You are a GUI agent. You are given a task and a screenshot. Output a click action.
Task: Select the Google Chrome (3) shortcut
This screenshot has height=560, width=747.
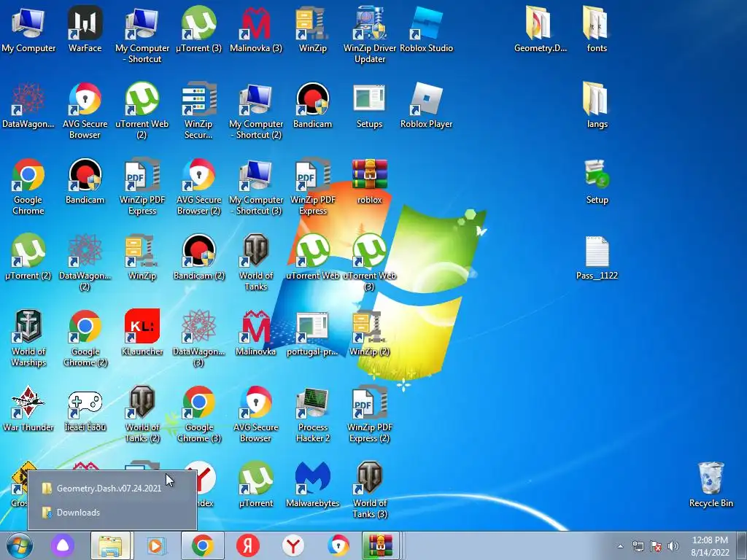point(198,414)
